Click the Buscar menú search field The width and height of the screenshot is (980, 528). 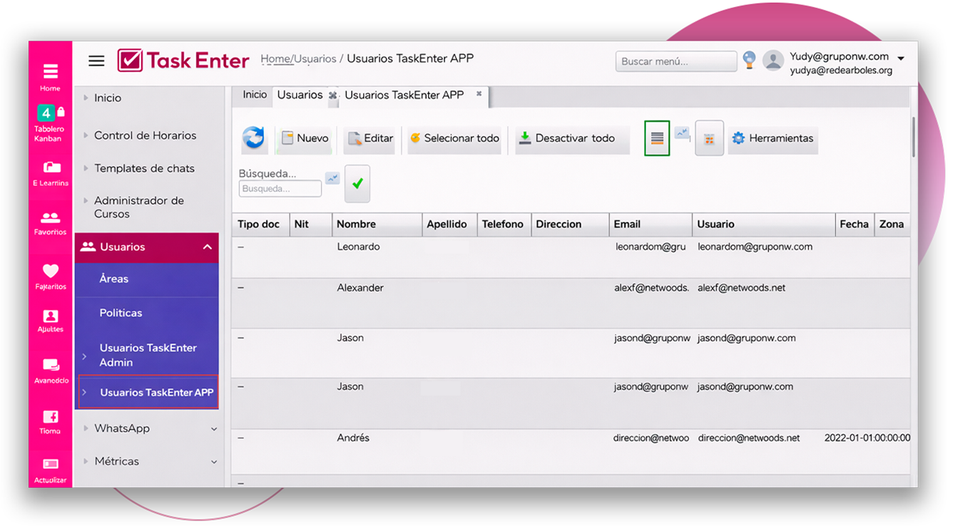pos(675,61)
